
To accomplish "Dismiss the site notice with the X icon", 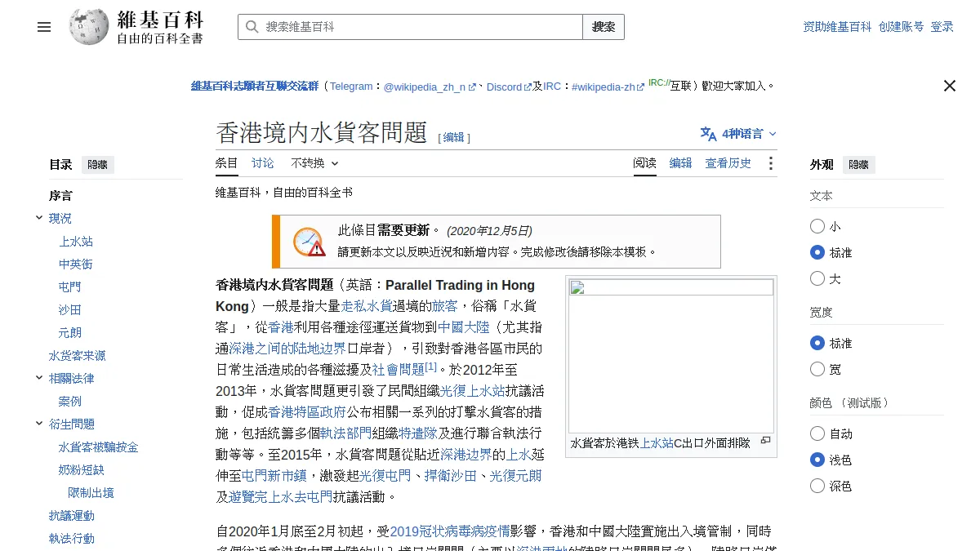I will click(x=950, y=86).
